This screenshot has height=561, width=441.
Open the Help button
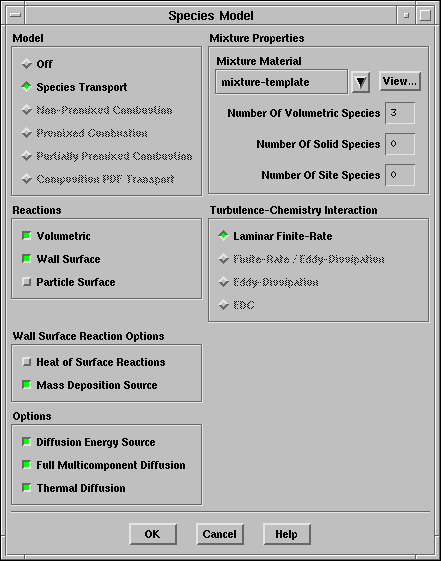(x=286, y=534)
